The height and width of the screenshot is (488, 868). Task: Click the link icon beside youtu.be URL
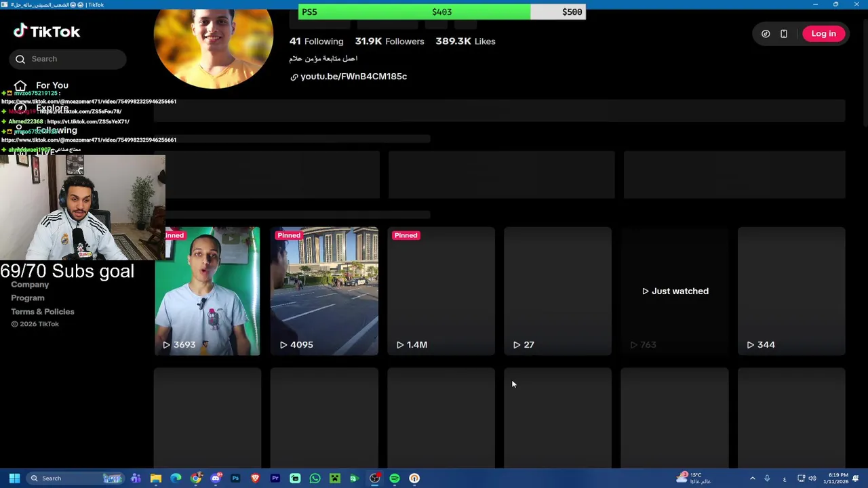(294, 77)
